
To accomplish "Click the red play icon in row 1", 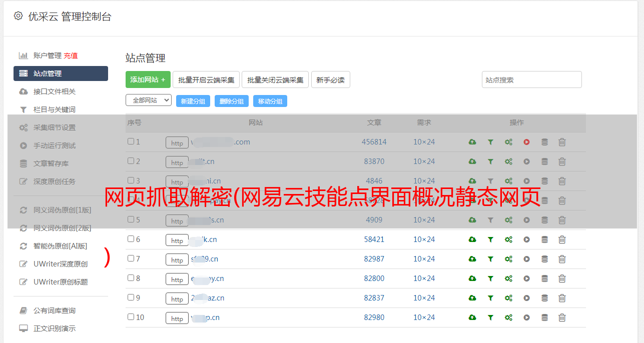I will coord(526,142).
